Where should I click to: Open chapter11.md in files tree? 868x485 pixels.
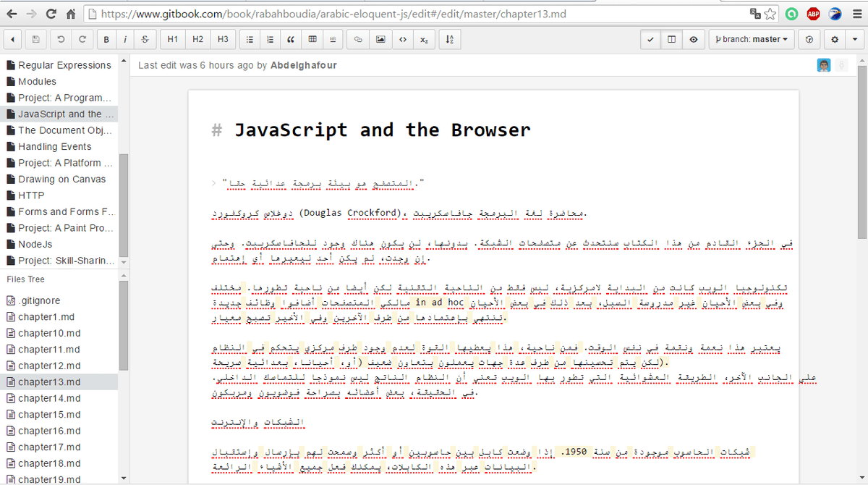coord(59,350)
